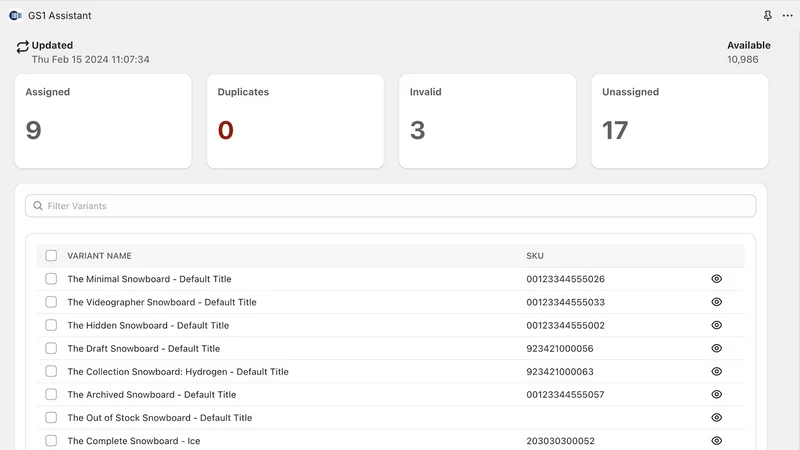Check The Archived Snowboard row checkbox
This screenshot has width=800, height=450.
click(51, 394)
